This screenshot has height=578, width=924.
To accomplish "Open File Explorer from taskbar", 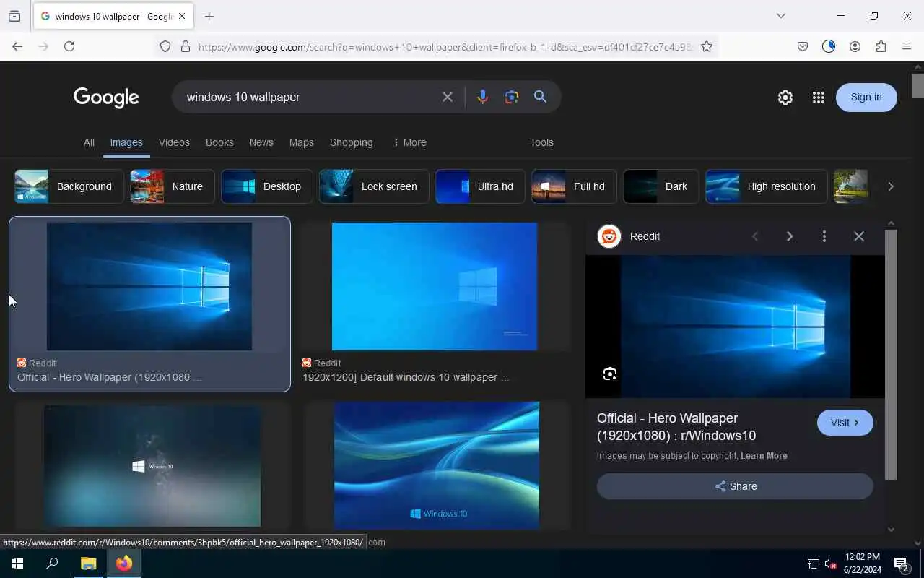I will pos(88,564).
